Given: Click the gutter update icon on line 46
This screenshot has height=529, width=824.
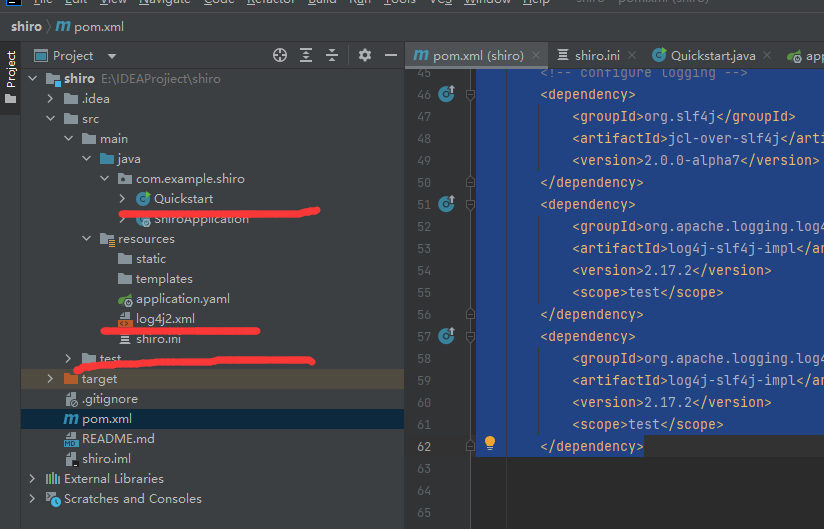Looking at the screenshot, I should [446, 94].
